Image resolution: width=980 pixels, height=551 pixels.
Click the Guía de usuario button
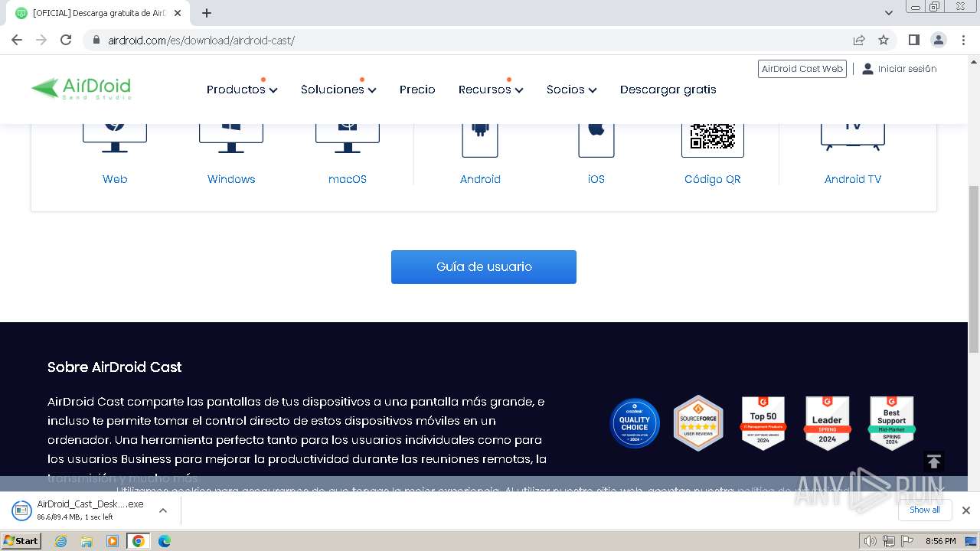click(484, 267)
